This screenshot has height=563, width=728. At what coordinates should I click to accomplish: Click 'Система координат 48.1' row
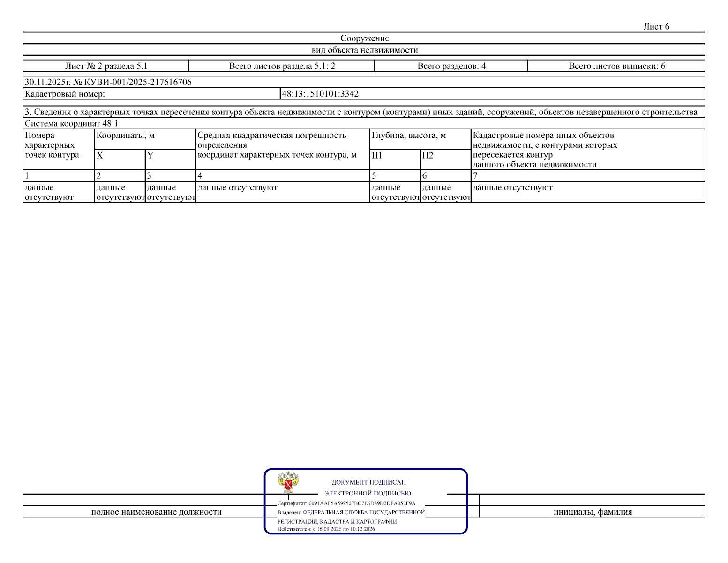tap(364, 124)
